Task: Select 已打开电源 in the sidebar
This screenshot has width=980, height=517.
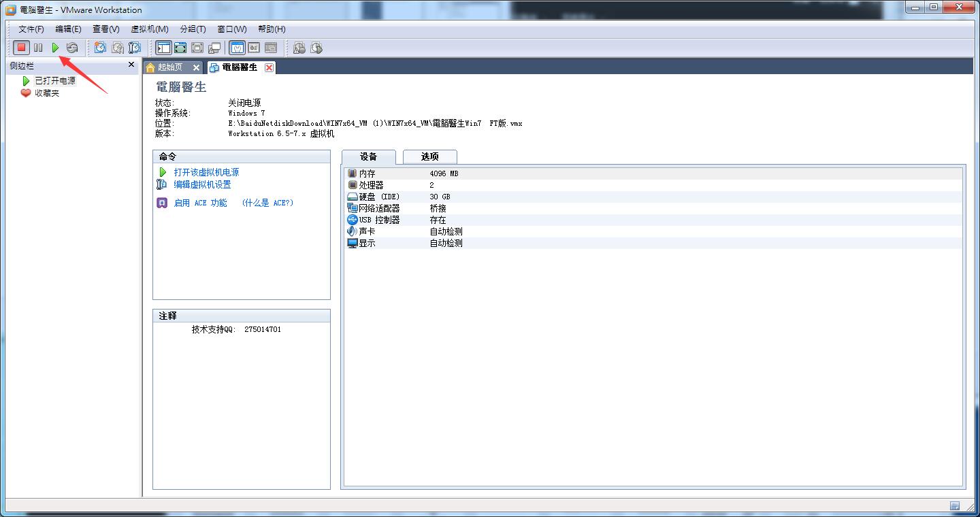Action: [55, 81]
